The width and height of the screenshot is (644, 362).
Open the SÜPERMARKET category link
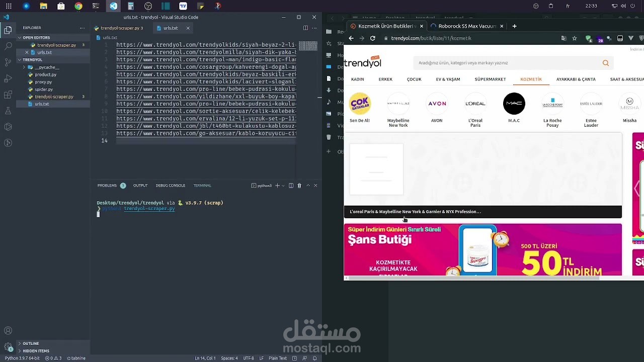pyautogui.click(x=490, y=79)
